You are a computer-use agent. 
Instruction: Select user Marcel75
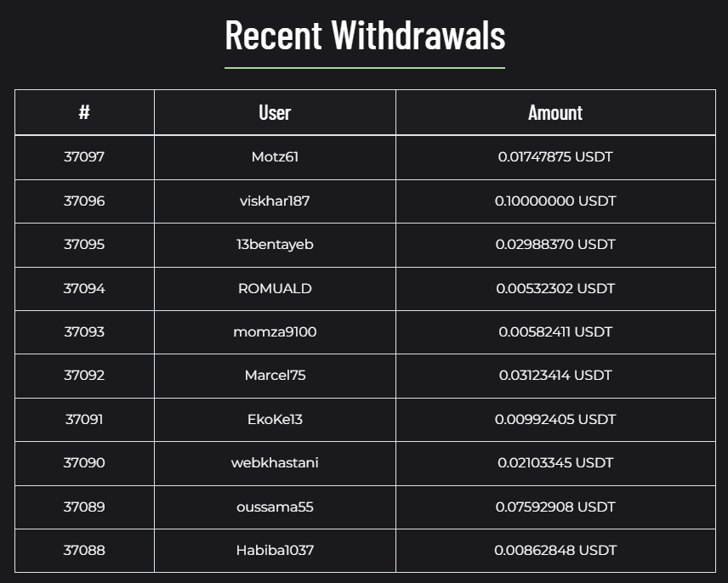pyautogui.click(x=275, y=376)
